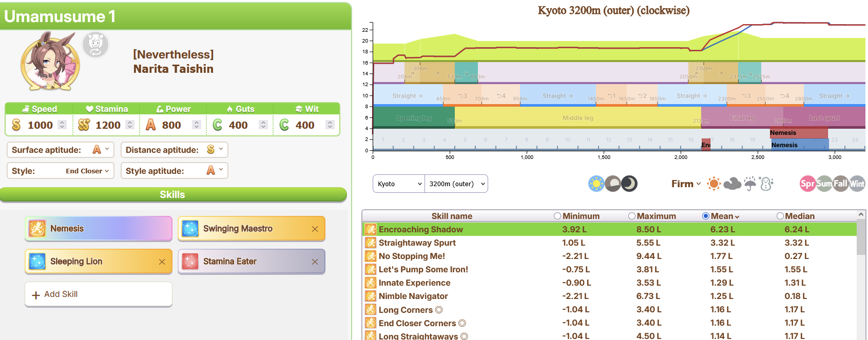The width and height of the screenshot is (868, 340).
Task: Select the Median radio button
Action: 780,216
